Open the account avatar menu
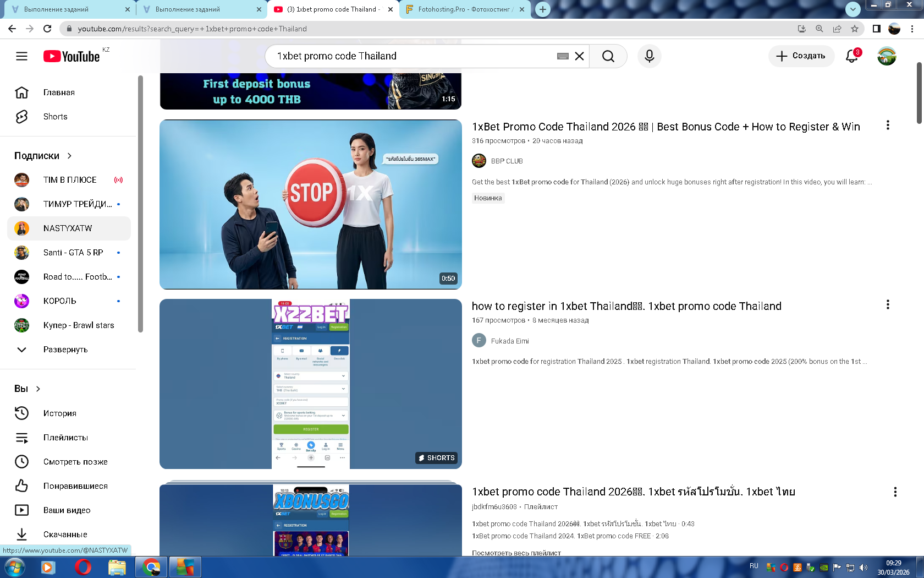924x578 pixels. (x=887, y=56)
